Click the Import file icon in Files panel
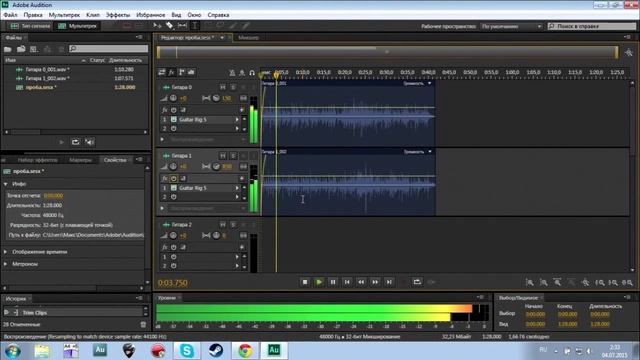This screenshot has height=360, width=640. [21, 49]
